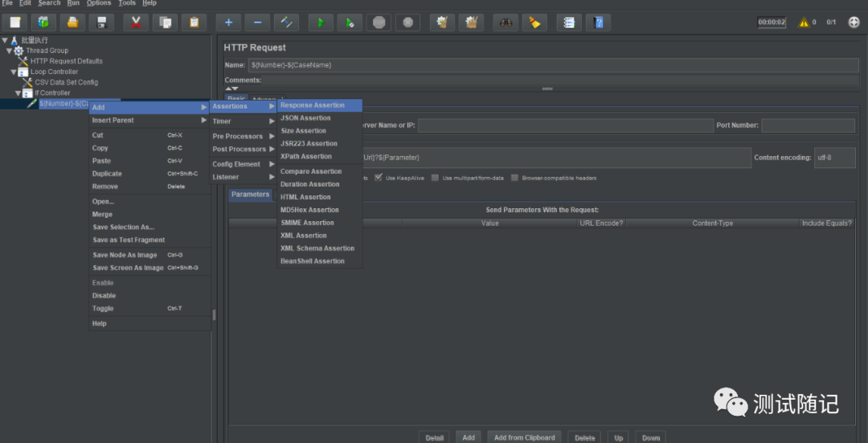868x443 pixels.
Task: Start the test with green play icon
Action: point(321,23)
